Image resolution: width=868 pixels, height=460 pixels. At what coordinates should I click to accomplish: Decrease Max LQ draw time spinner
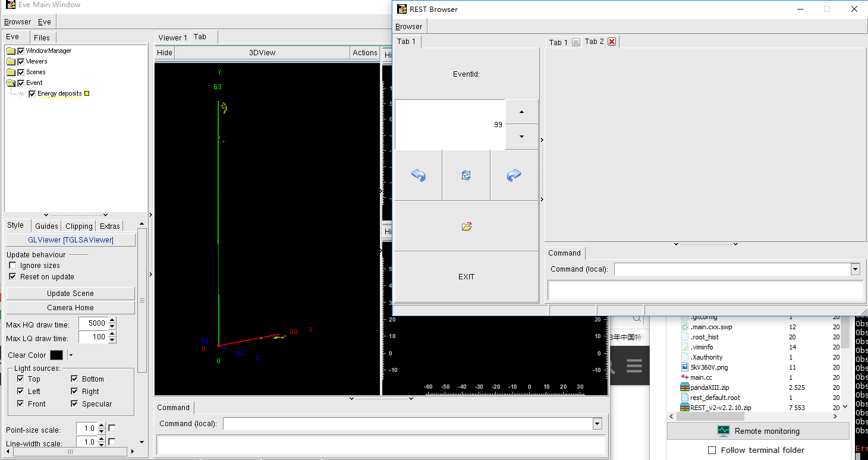tap(112, 340)
